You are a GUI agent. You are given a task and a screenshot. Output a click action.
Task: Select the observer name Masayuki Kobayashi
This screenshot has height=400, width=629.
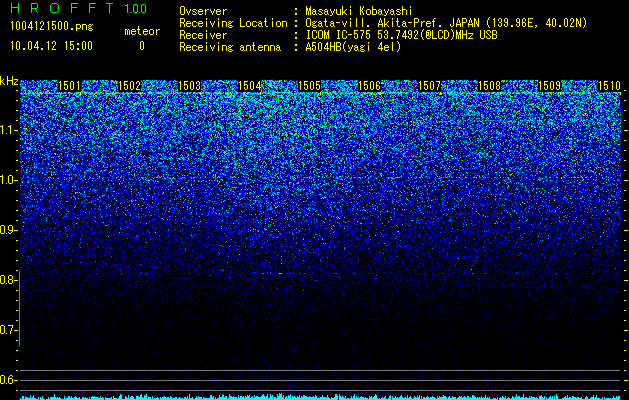(359, 11)
